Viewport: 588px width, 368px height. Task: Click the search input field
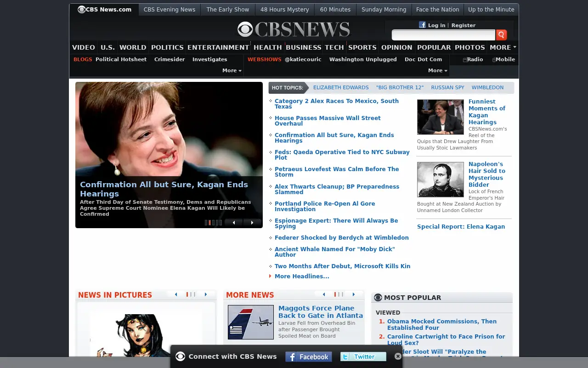(x=443, y=35)
